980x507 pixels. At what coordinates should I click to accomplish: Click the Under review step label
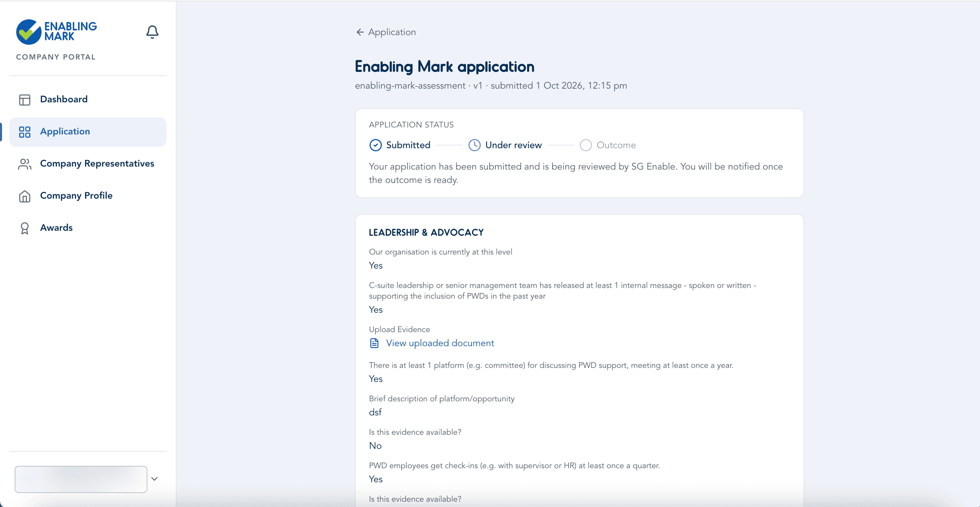pyautogui.click(x=513, y=145)
